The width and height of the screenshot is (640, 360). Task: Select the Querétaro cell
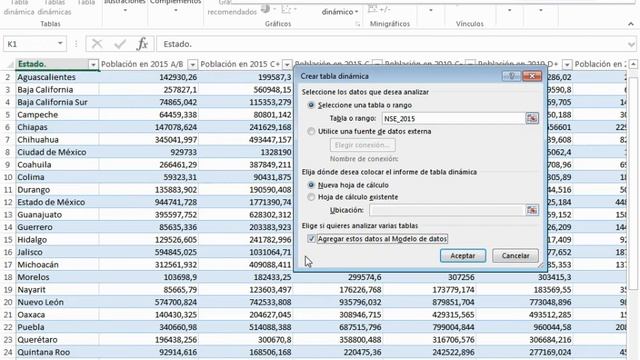(x=57, y=340)
